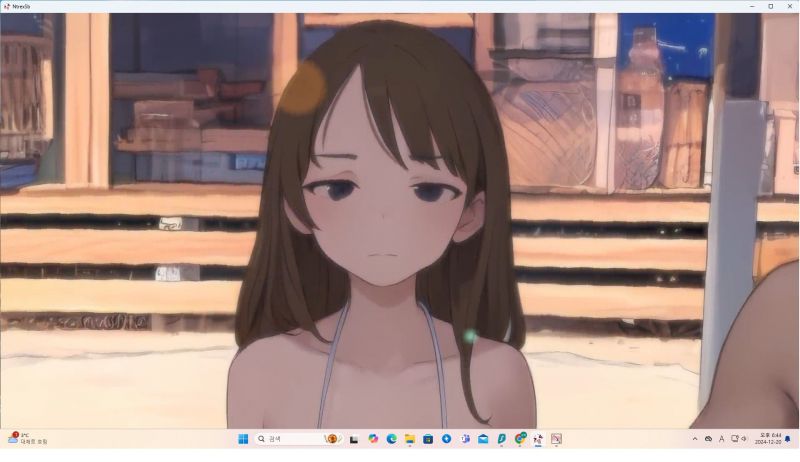The height and width of the screenshot is (462, 800).
Task: Open the Mail app in the taskbar
Action: point(483,439)
